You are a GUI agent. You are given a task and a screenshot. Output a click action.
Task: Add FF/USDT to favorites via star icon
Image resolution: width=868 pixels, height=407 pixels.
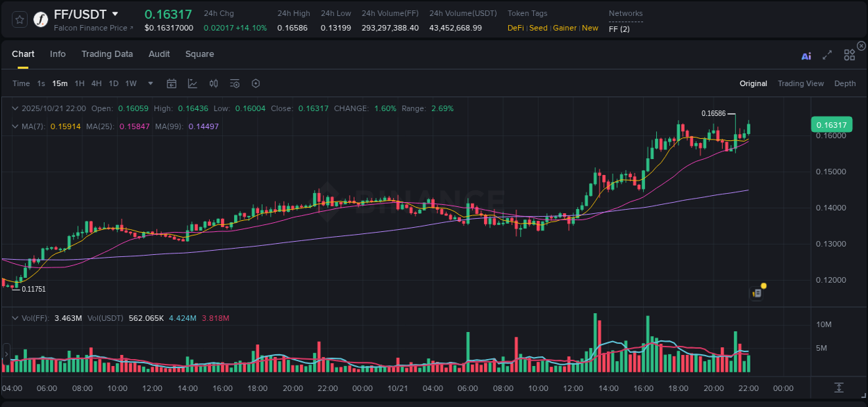[18, 19]
